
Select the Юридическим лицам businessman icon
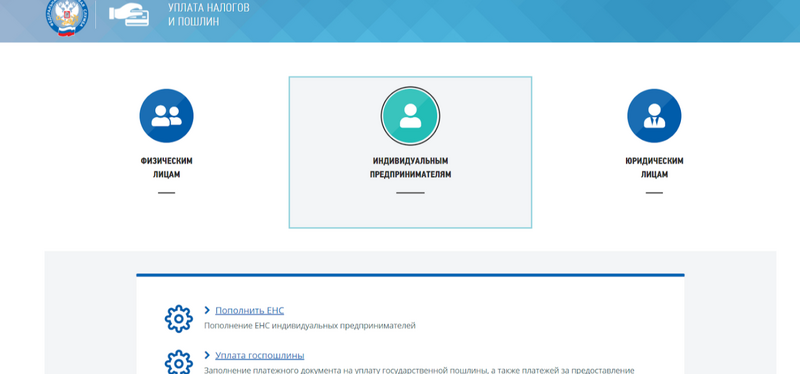[654, 116]
